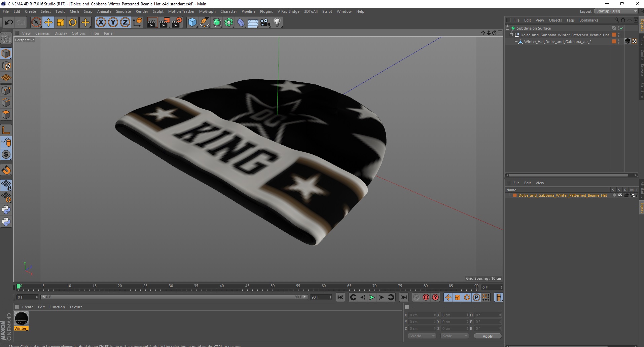Click frame 45 on the timeline ruler

coord(247,287)
